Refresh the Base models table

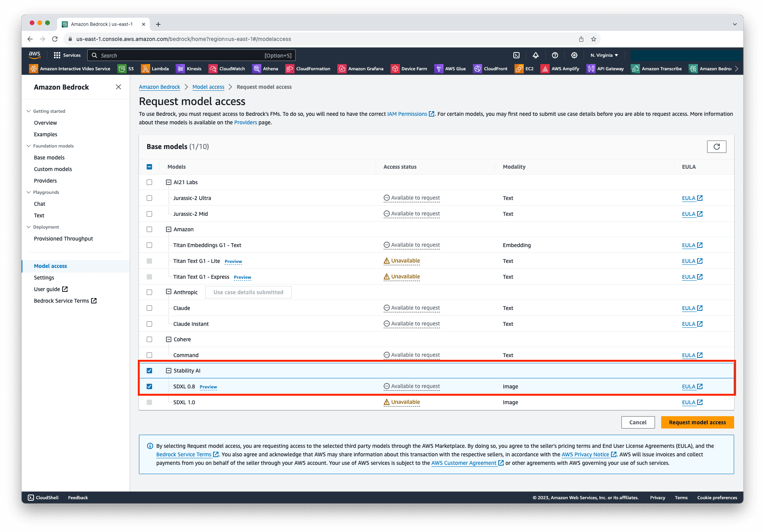click(717, 147)
